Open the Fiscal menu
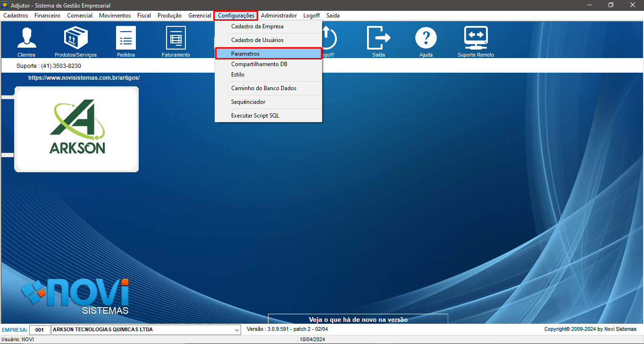This screenshot has height=344, width=644. click(x=144, y=16)
